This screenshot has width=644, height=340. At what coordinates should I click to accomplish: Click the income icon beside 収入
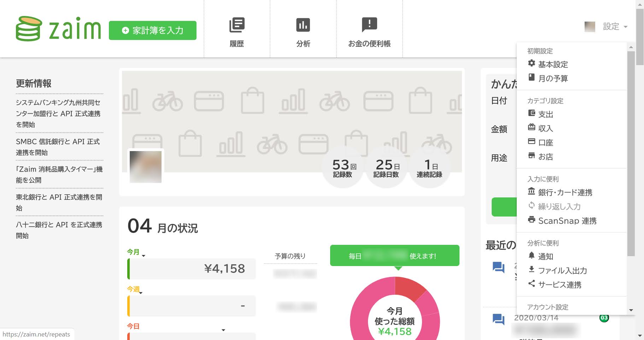tap(532, 127)
